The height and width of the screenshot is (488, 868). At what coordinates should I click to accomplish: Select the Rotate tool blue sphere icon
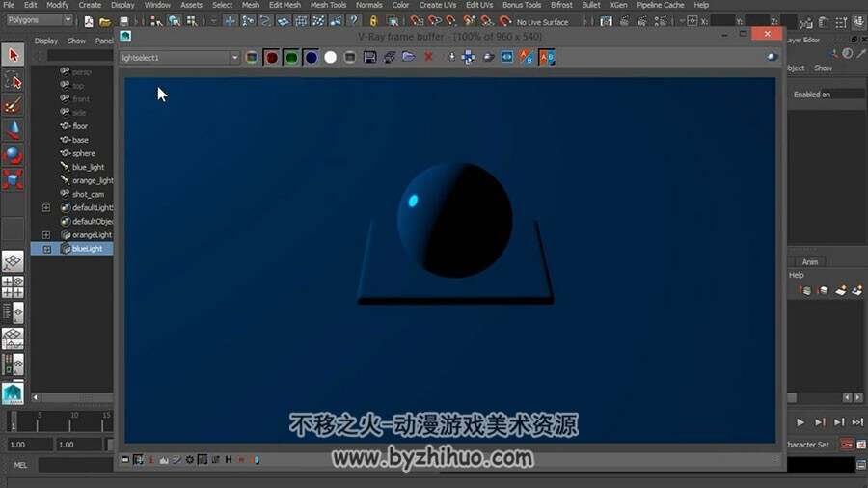[x=13, y=154]
